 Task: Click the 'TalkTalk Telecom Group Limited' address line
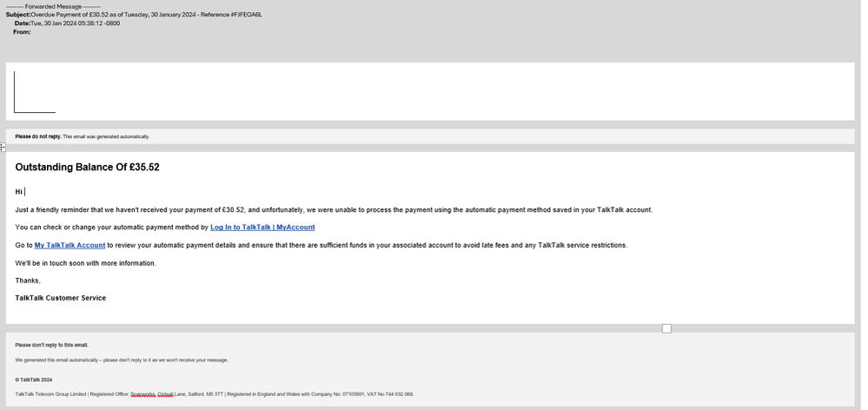pyautogui.click(x=215, y=394)
